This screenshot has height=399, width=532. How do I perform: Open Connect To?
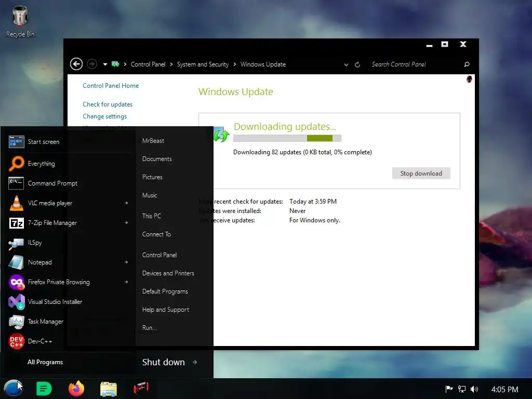(x=156, y=234)
